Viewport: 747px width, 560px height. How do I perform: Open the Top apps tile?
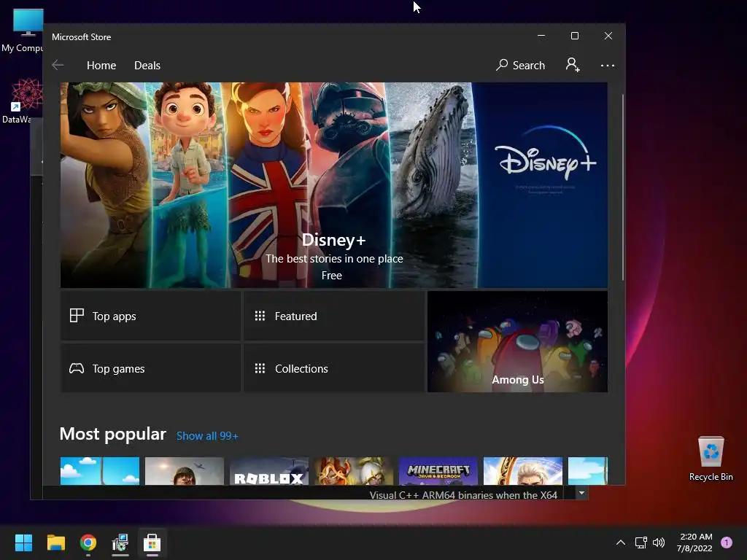pyautogui.click(x=150, y=316)
